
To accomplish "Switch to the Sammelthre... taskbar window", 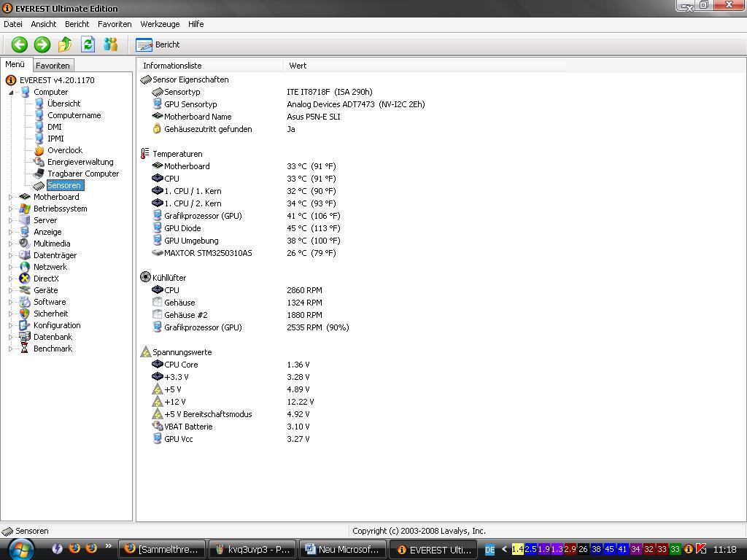I will (162, 549).
